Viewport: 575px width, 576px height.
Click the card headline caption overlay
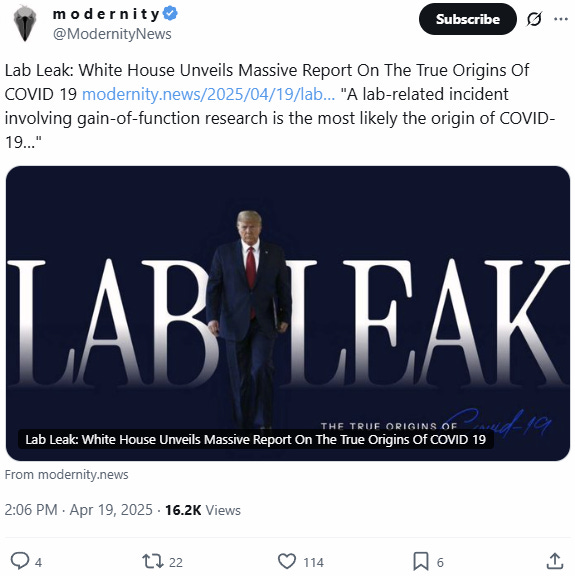click(x=256, y=439)
